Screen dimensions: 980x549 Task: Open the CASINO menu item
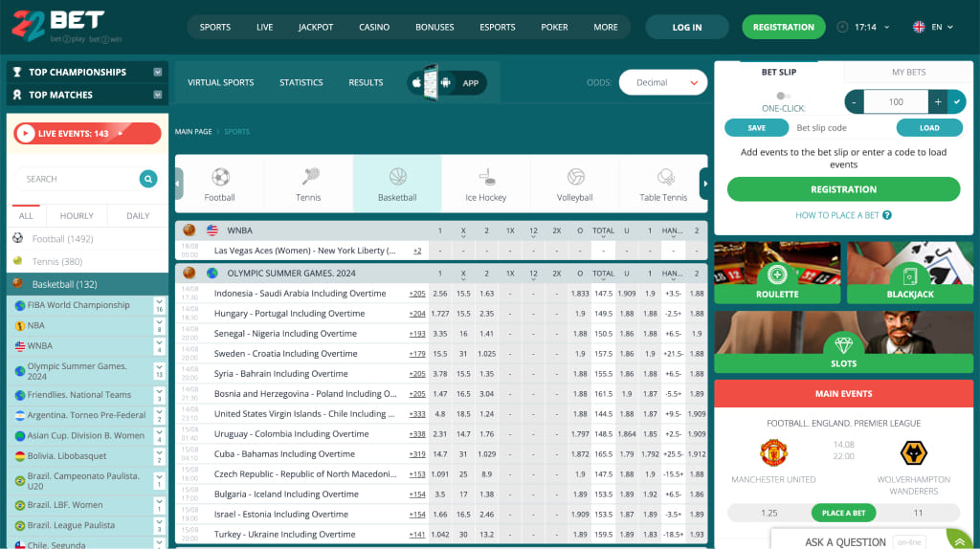374,27
